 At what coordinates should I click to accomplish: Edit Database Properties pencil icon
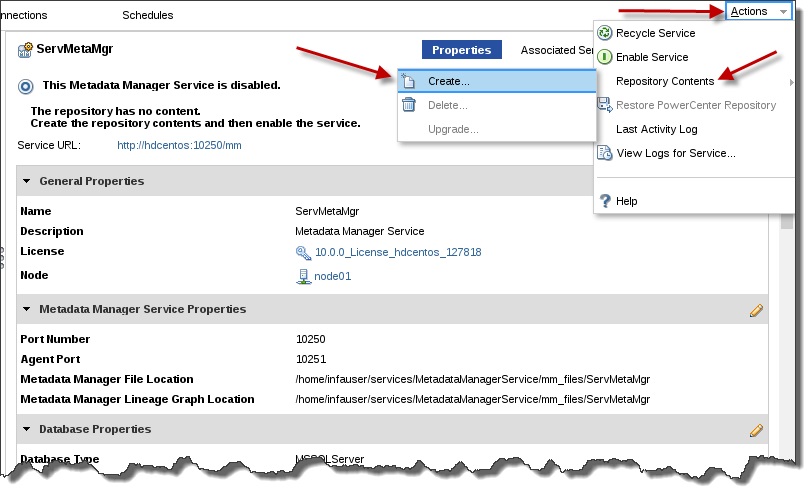coord(756,430)
